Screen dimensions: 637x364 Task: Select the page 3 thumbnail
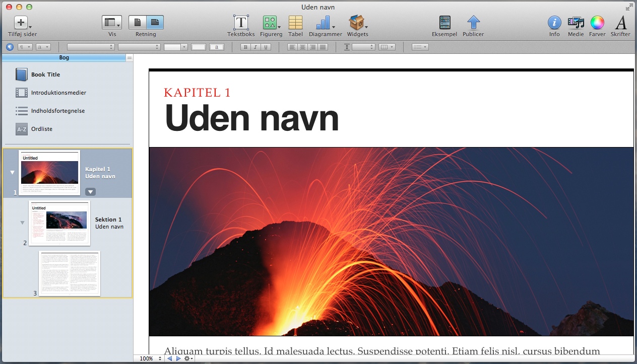pyautogui.click(x=70, y=273)
